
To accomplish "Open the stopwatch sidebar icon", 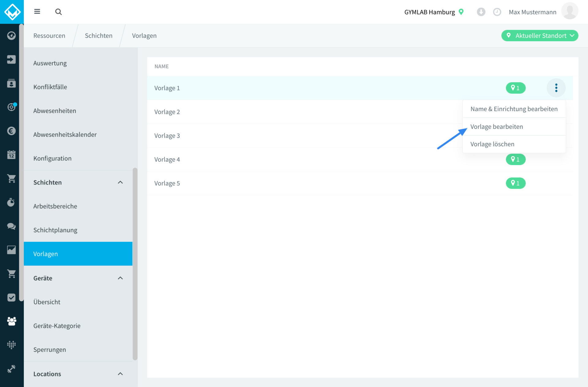I will tap(11, 202).
